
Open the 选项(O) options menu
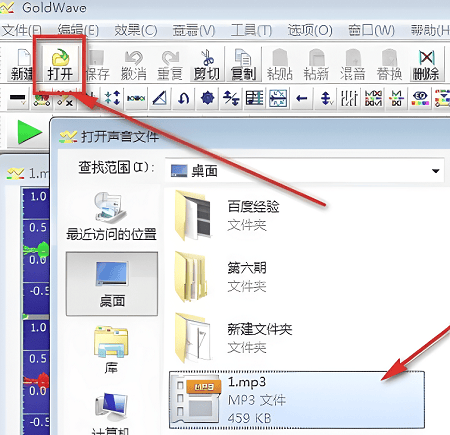[x=310, y=31]
